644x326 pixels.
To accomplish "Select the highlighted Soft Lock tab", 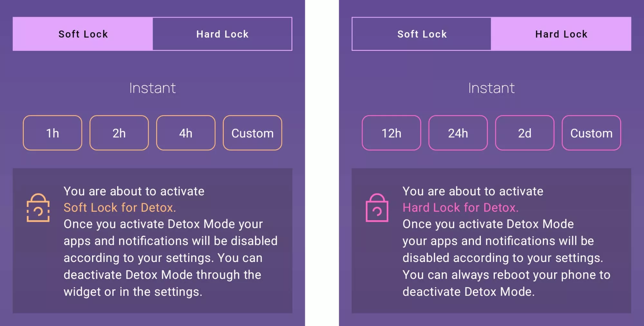I will click(x=83, y=34).
